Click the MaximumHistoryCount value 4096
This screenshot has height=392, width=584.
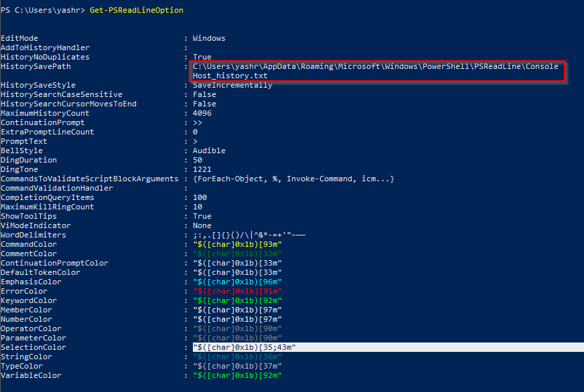point(202,114)
